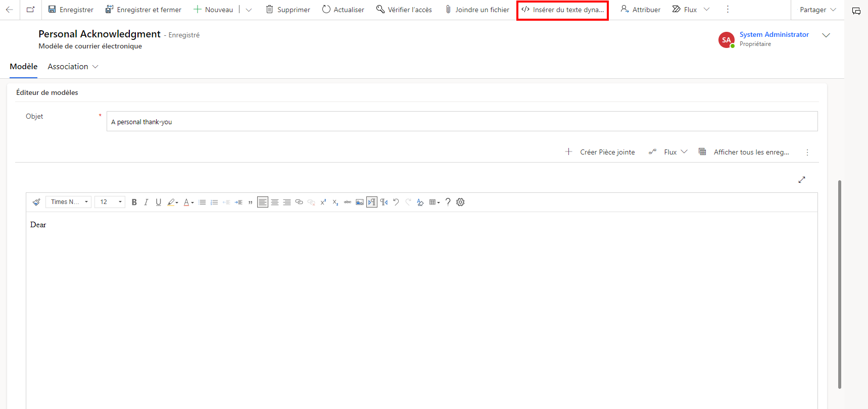
Task: Open the highlight color picker
Action: click(173, 202)
